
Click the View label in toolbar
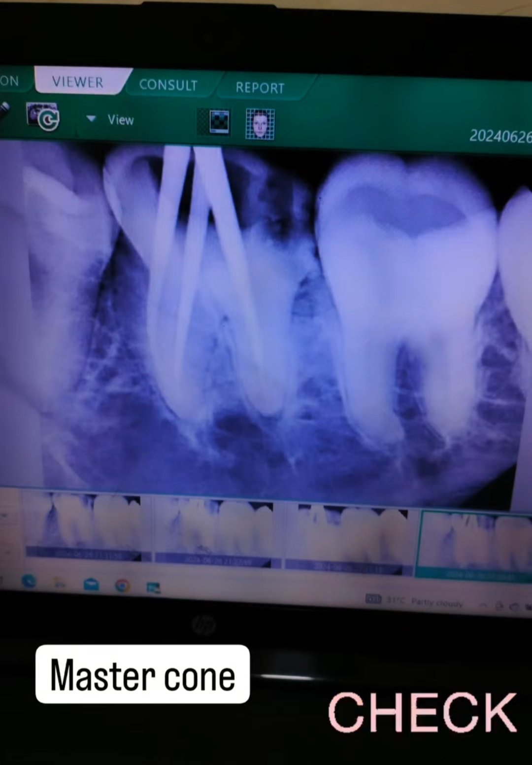120,120
